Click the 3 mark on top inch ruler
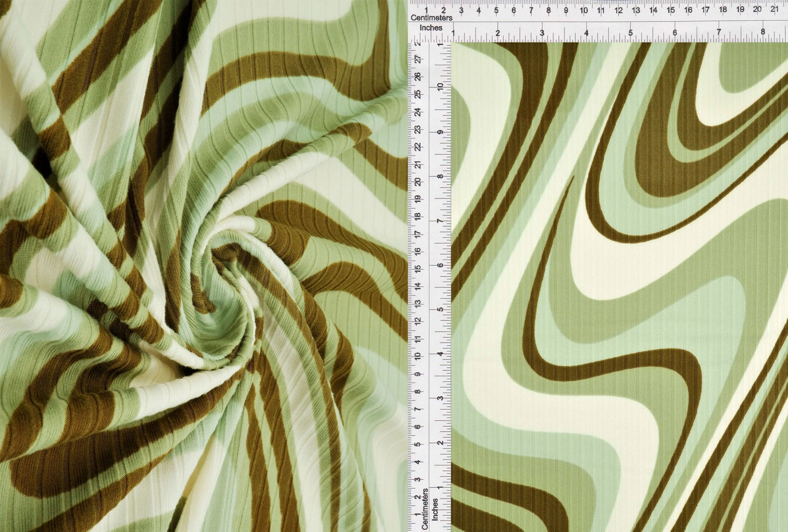This screenshot has width=788, height=532. (x=542, y=33)
